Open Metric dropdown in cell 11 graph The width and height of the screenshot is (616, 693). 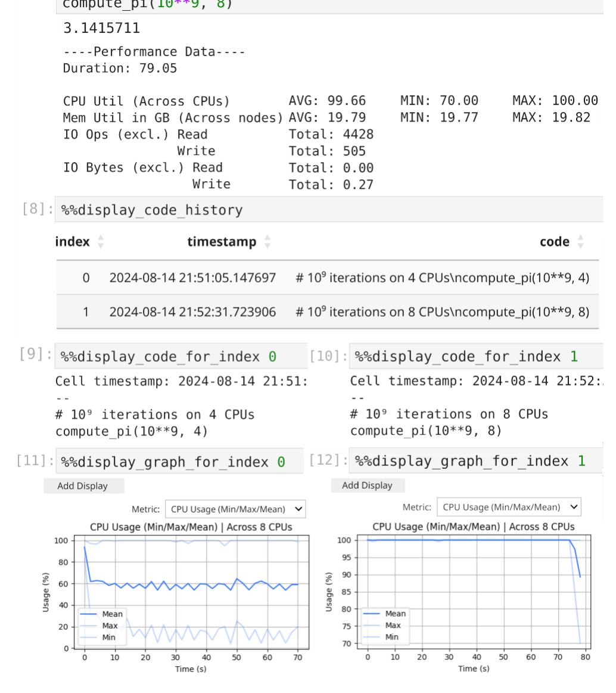[x=235, y=509]
